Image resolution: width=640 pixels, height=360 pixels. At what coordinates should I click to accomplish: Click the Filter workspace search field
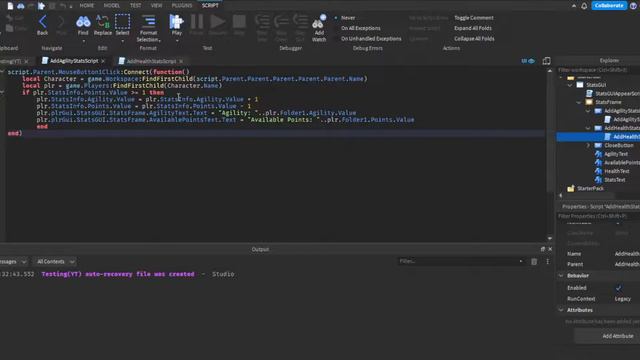click(x=598, y=70)
